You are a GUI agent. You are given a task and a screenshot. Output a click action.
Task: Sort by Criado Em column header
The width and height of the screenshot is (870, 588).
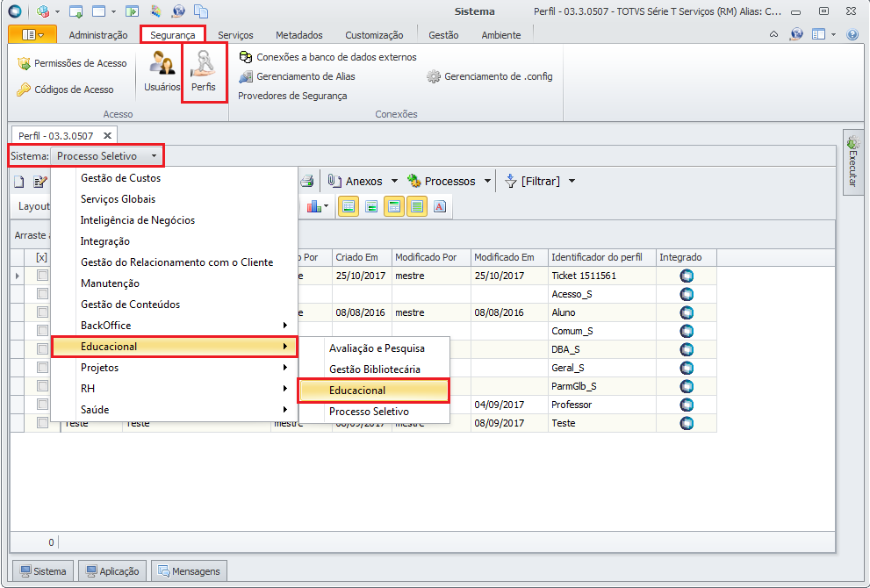pos(362,257)
